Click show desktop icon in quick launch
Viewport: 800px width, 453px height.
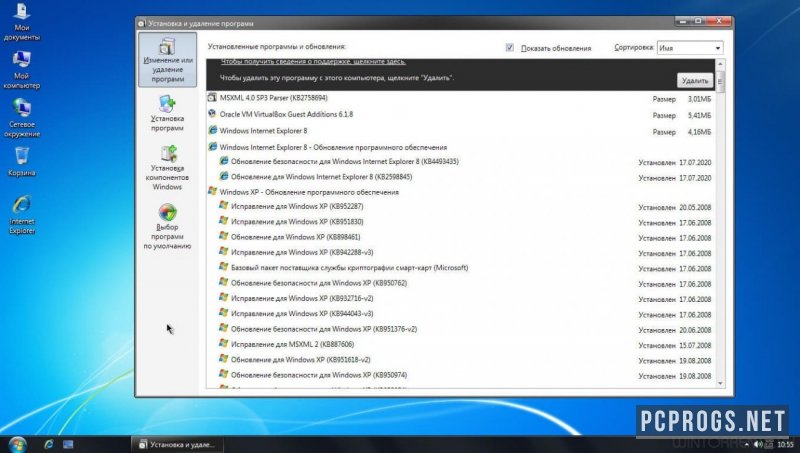68,444
